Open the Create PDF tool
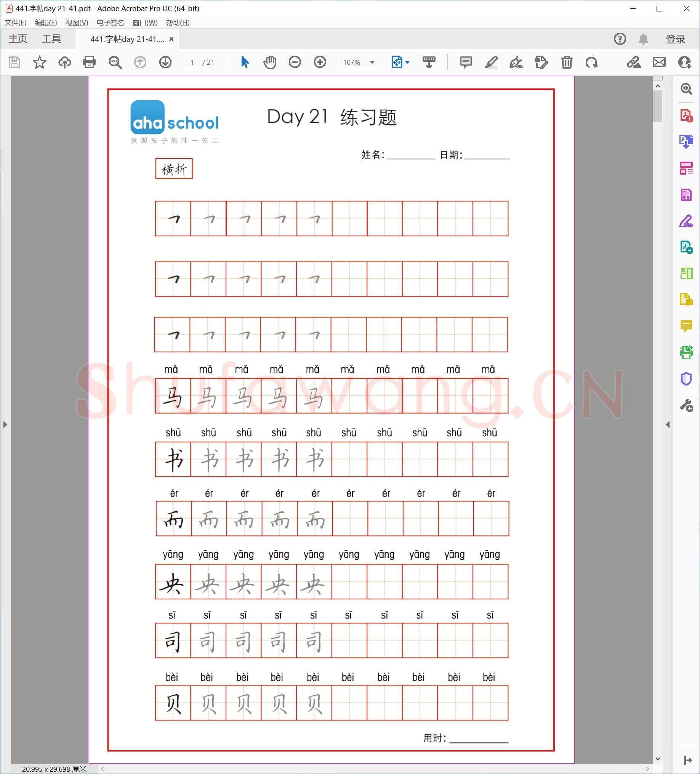 (x=687, y=115)
